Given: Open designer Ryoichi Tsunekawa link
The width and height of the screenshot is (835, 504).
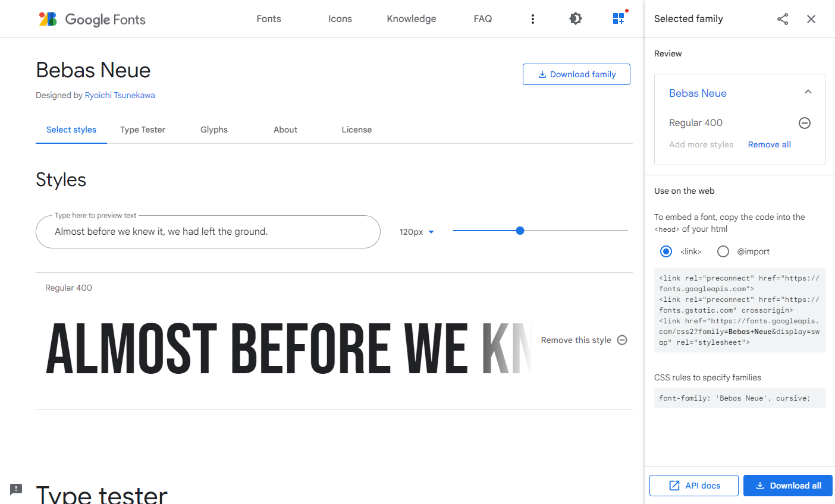Looking at the screenshot, I should click(120, 95).
